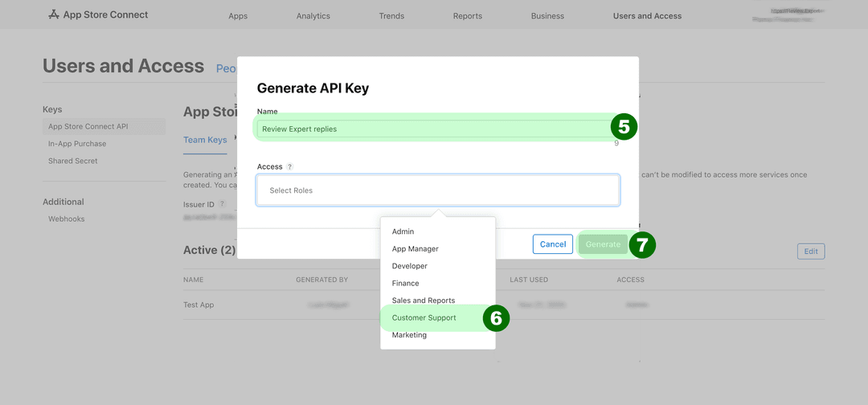The height and width of the screenshot is (405, 868).
Task: Go to Analytics in top navigation
Action: (x=313, y=16)
